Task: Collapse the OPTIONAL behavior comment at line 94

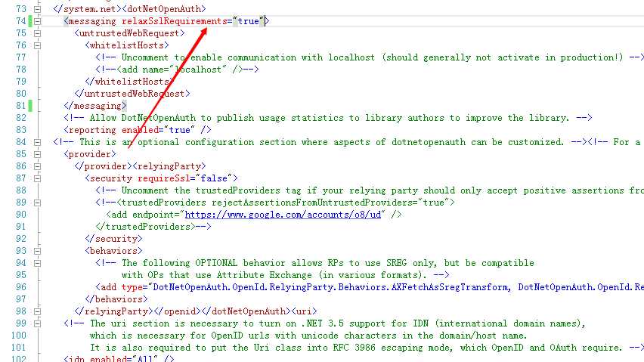Action: pos(37,263)
